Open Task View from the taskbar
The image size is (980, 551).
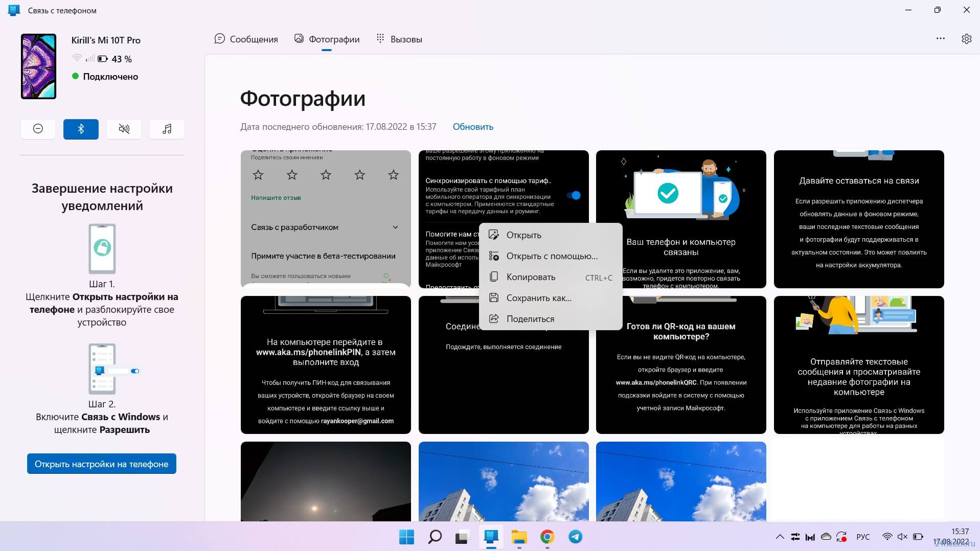click(462, 537)
